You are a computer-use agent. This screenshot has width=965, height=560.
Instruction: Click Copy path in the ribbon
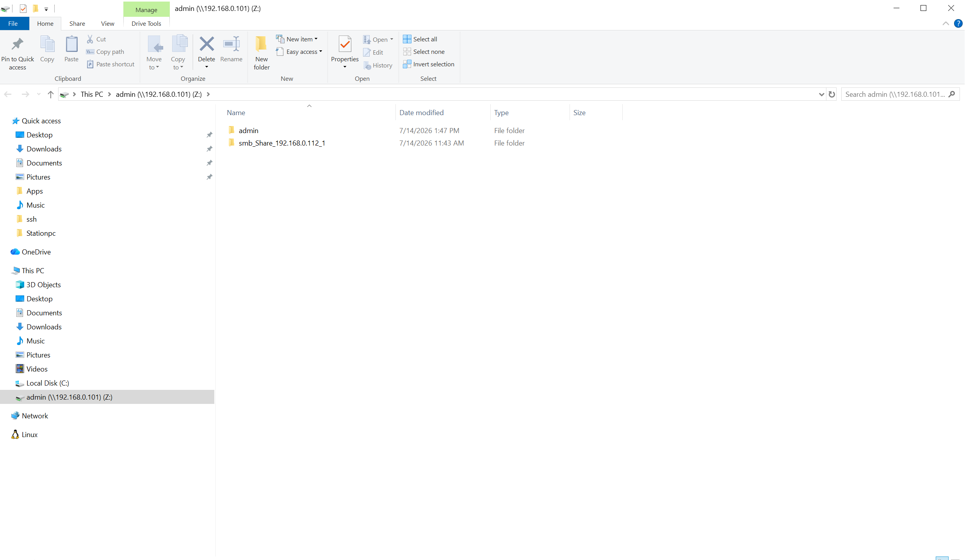point(105,52)
